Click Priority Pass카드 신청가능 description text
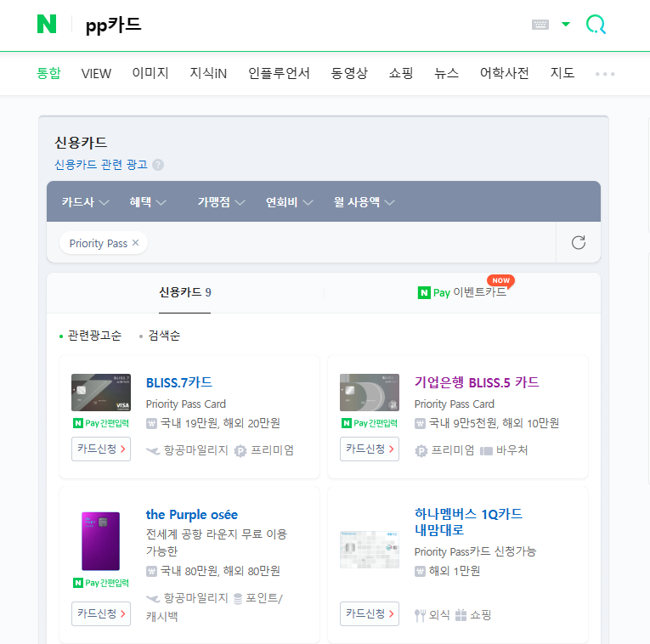Screen dimensions: 650x644 pyautogui.click(x=475, y=551)
